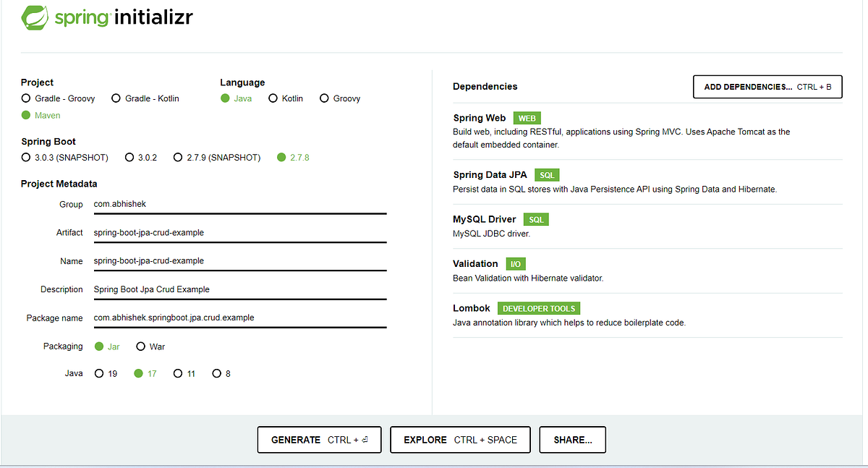The height and width of the screenshot is (468, 868).
Task: Click the GENERATE button
Action: [x=319, y=439]
